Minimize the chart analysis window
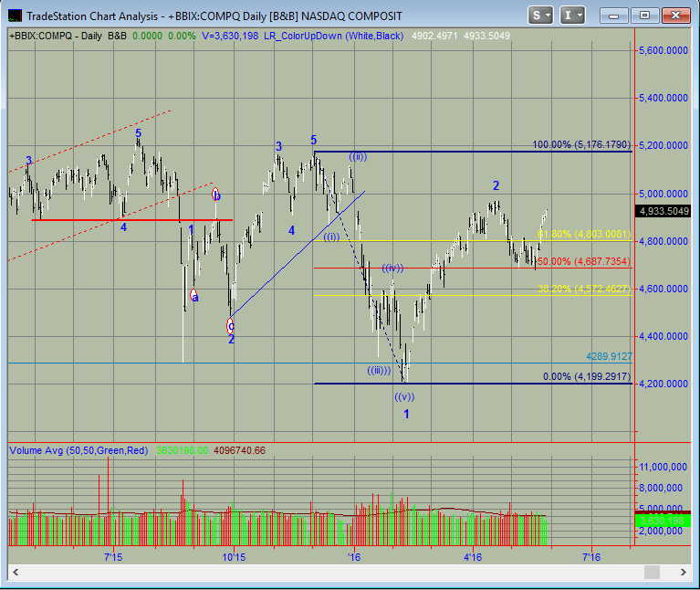700x590 pixels. 614,16
